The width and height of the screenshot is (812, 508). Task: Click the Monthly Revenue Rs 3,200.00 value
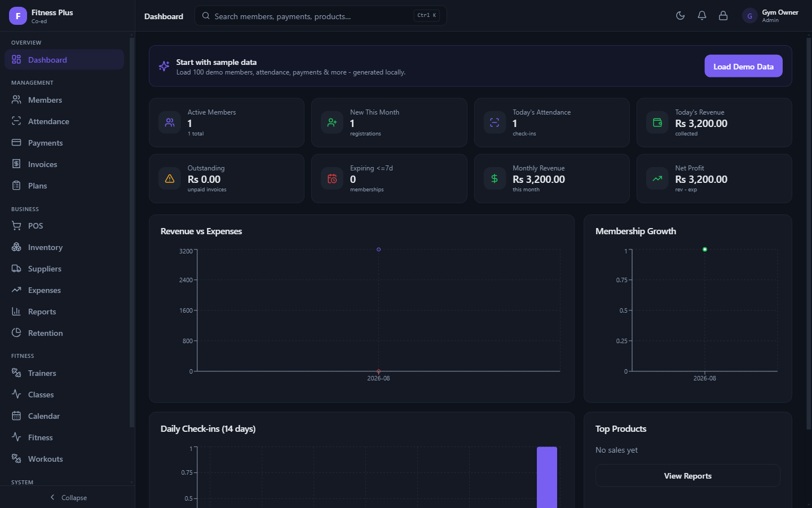pos(539,179)
